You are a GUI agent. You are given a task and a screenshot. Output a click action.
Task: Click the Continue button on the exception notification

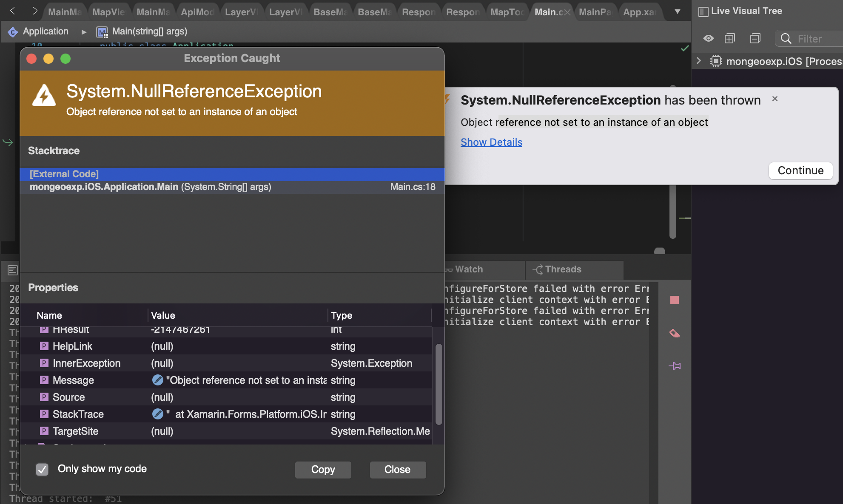point(800,170)
